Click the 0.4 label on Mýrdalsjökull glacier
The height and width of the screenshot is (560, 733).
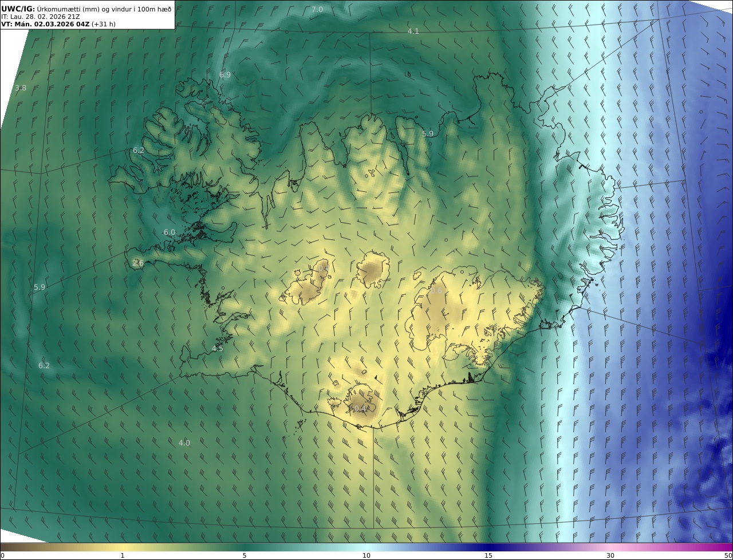(360, 409)
